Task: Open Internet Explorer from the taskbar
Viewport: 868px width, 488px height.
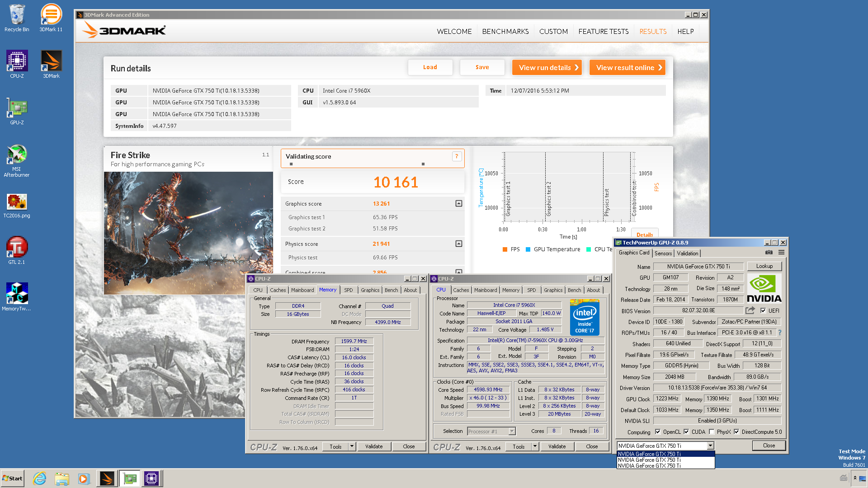Action: pos(40,479)
